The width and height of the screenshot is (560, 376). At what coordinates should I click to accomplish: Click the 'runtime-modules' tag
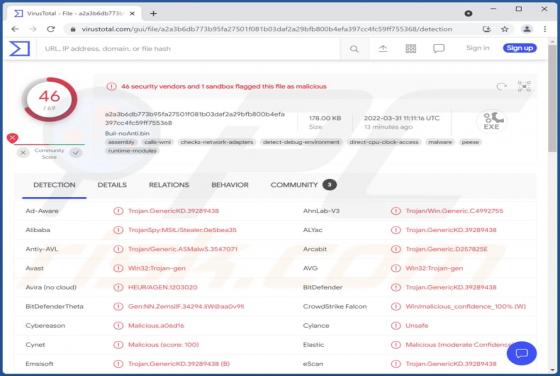[132, 151]
